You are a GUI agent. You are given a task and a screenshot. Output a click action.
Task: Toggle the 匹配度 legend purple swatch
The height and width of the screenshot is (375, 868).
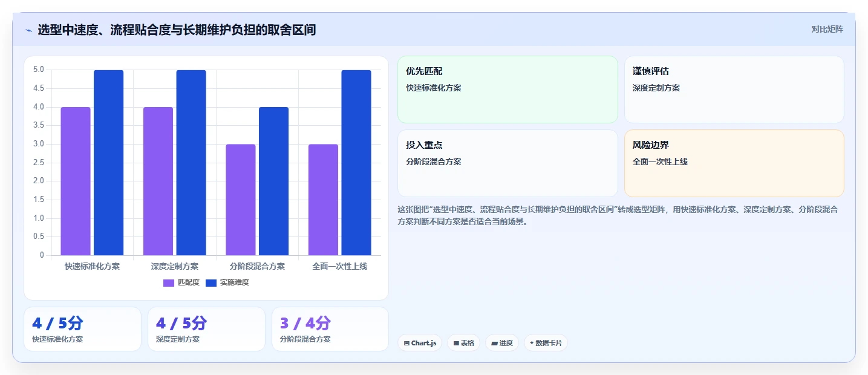click(169, 282)
